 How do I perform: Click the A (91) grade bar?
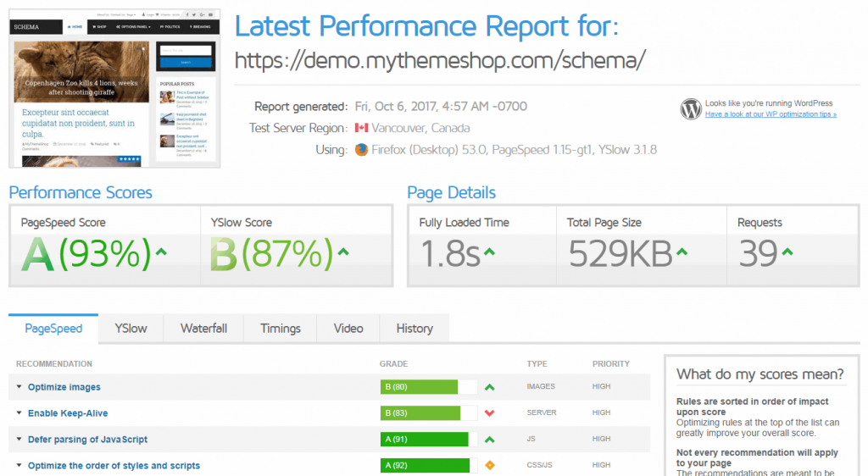pos(428,440)
